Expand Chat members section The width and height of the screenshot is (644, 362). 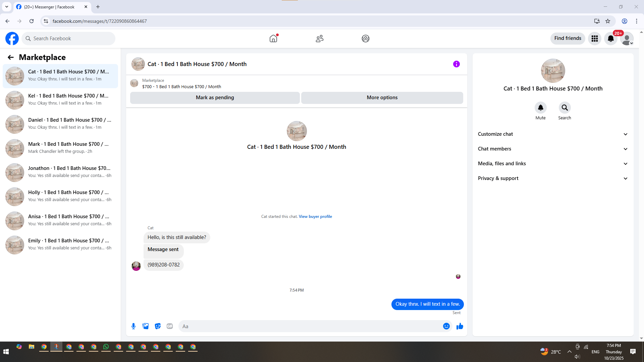(553, 149)
